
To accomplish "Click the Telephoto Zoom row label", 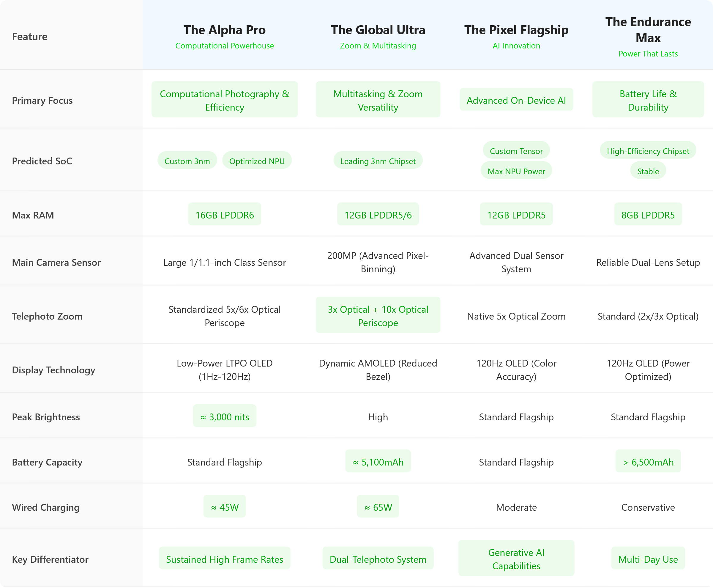I will coord(47,316).
